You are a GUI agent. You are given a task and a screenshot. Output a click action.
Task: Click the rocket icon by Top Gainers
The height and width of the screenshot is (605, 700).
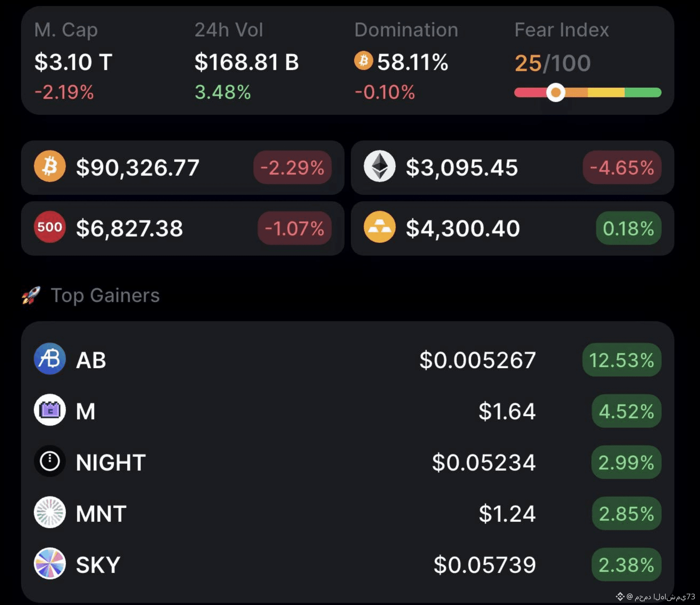point(31,295)
